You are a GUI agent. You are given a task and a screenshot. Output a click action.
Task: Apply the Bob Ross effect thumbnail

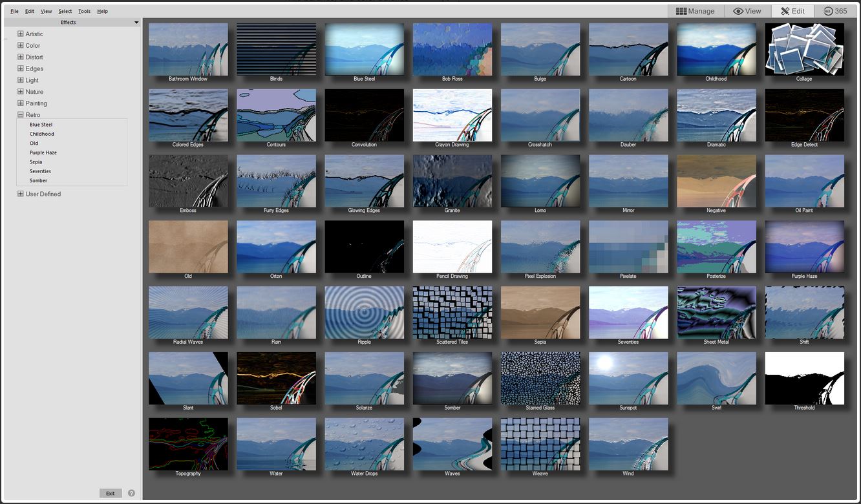(452, 50)
